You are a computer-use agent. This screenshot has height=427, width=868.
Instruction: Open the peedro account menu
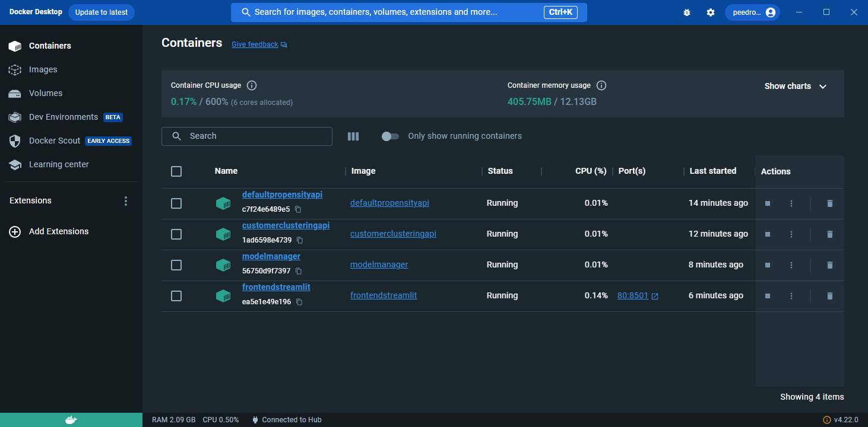point(753,12)
